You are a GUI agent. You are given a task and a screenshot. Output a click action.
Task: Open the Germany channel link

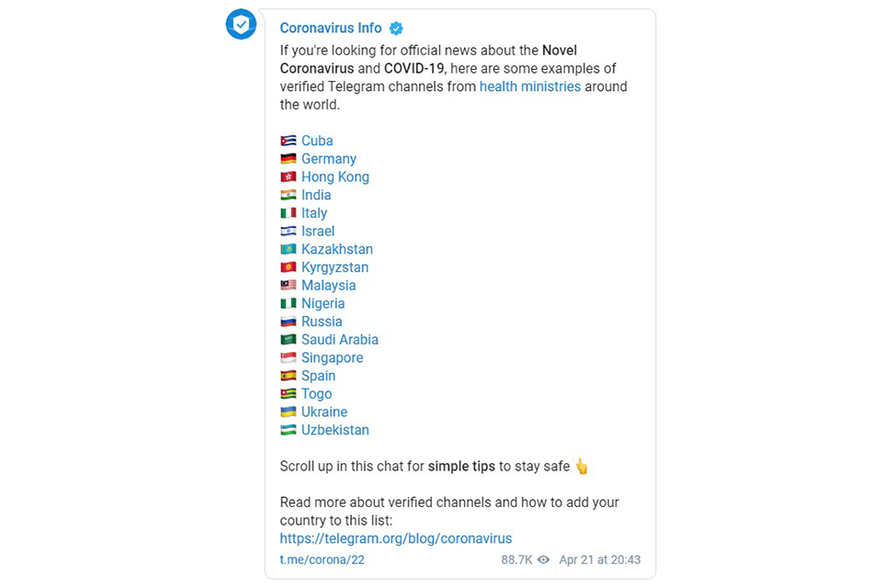click(x=329, y=159)
